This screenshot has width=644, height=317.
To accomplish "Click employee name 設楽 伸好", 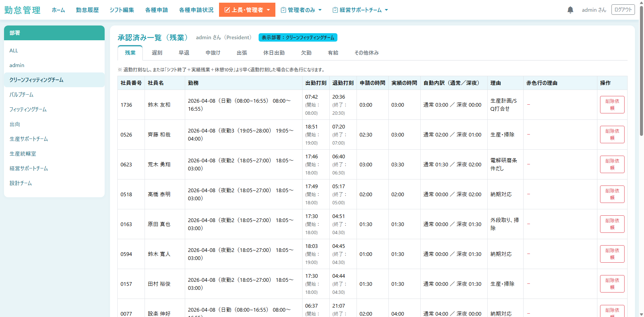I will coord(159,314).
